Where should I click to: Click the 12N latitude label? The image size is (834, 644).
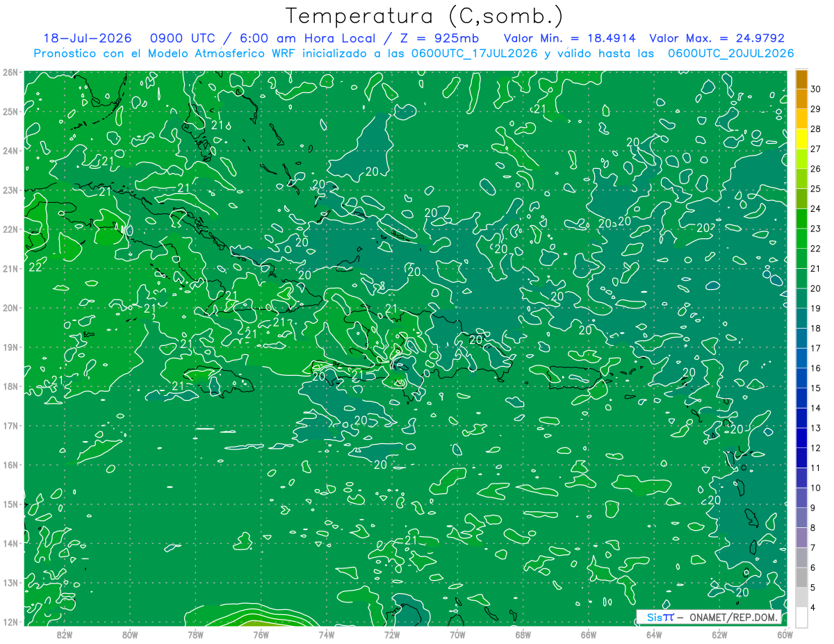coord(10,622)
